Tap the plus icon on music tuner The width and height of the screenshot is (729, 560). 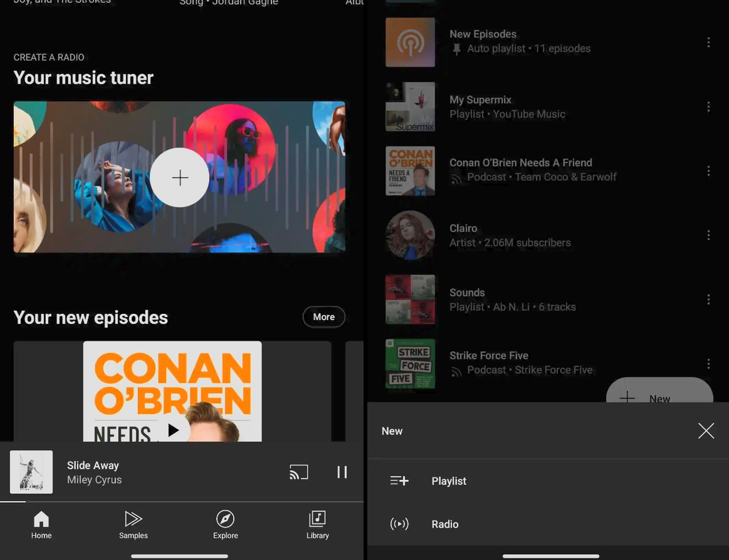[179, 178]
